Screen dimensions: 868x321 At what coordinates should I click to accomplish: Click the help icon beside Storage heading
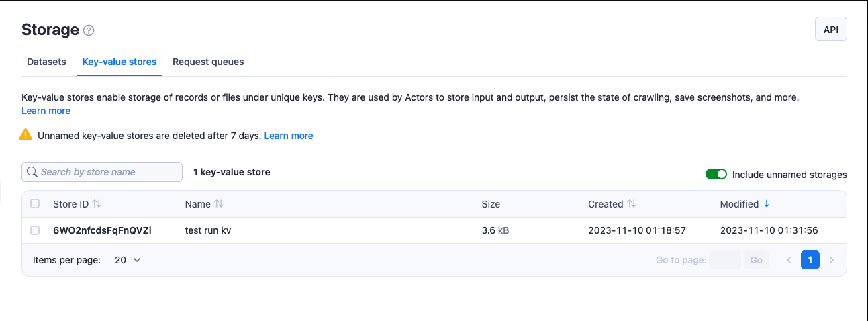pyautogui.click(x=89, y=30)
